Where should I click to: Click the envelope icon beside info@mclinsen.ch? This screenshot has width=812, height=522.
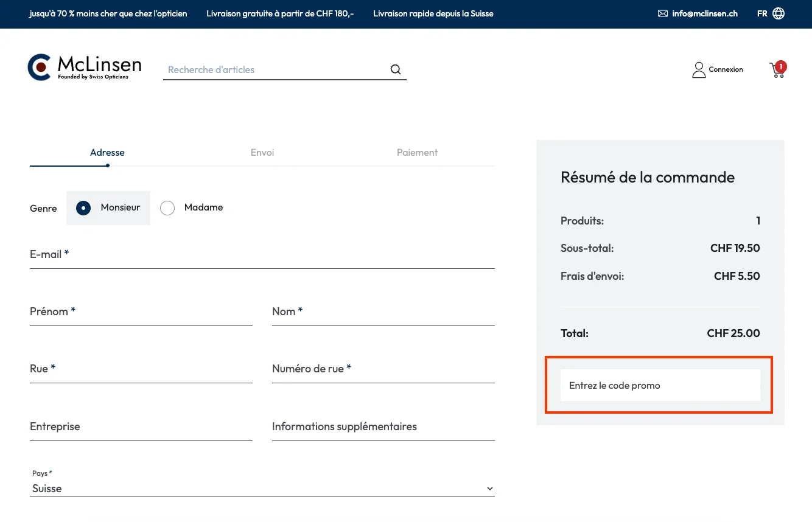(x=662, y=13)
